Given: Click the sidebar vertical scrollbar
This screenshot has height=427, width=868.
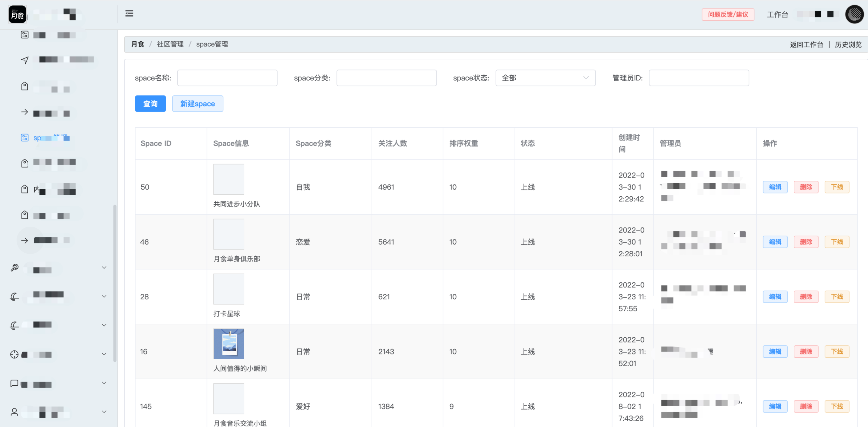Looking at the screenshot, I should (x=115, y=283).
